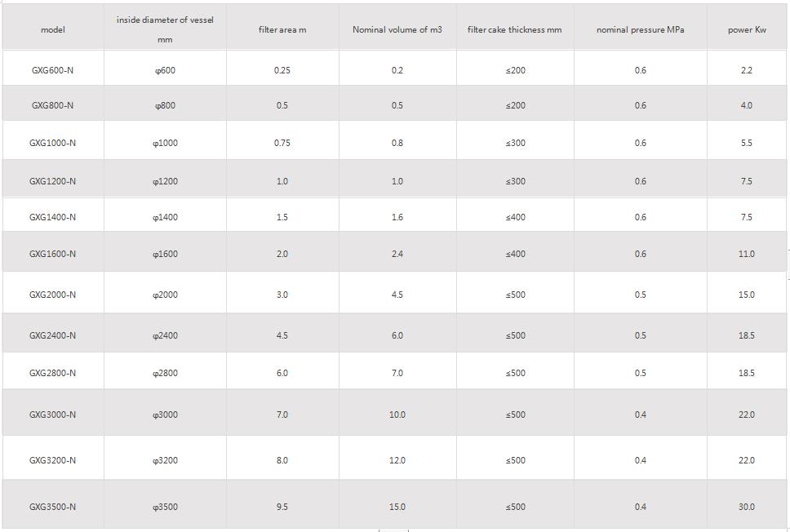Select the GXG600-N model cell

52,70
